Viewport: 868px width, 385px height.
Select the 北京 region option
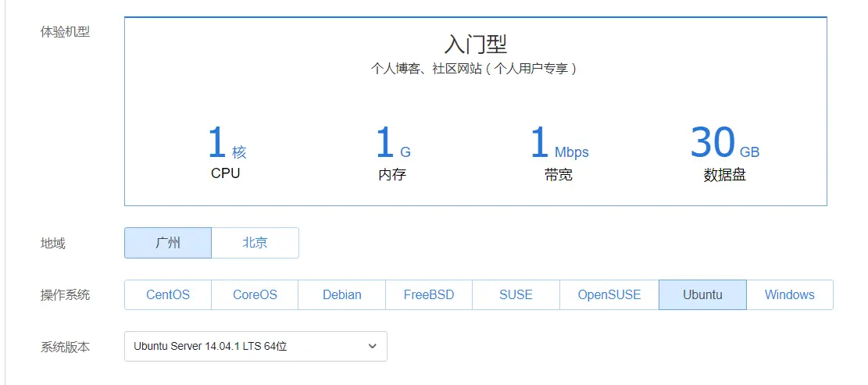point(255,243)
